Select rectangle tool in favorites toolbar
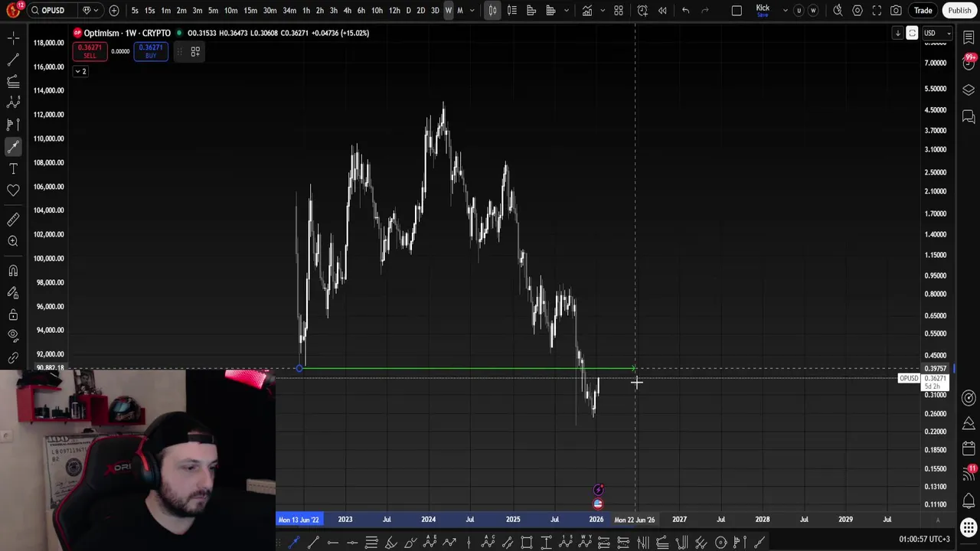 click(527, 543)
